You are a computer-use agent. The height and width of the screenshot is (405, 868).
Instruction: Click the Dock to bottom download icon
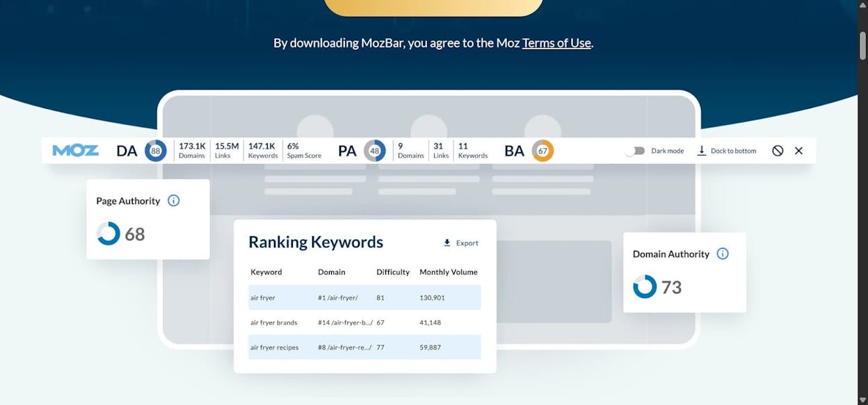click(x=702, y=151)
